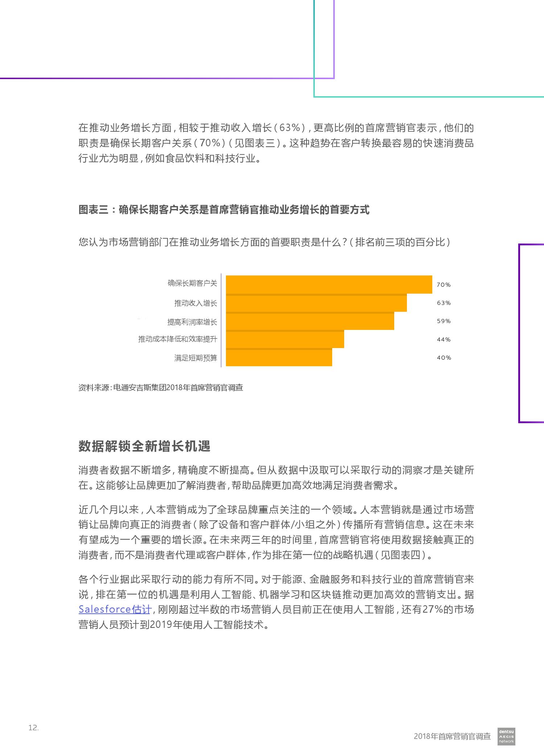Viewport: 544px width, 756px height.
Task: Click the 数据解锁全新增长机遇 section heading
Action: click(x=144, y=446)
